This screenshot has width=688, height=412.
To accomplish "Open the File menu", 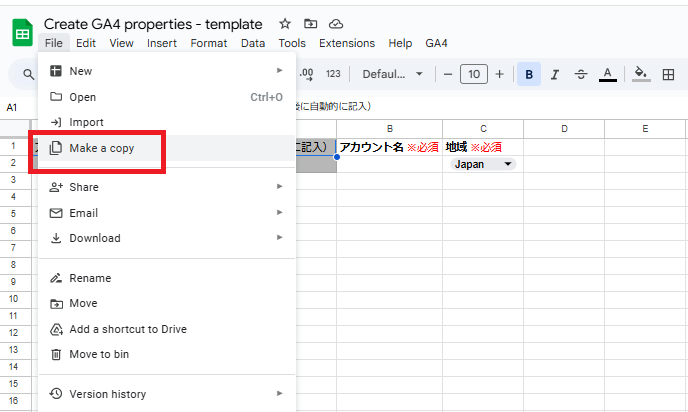I will 54,43.
